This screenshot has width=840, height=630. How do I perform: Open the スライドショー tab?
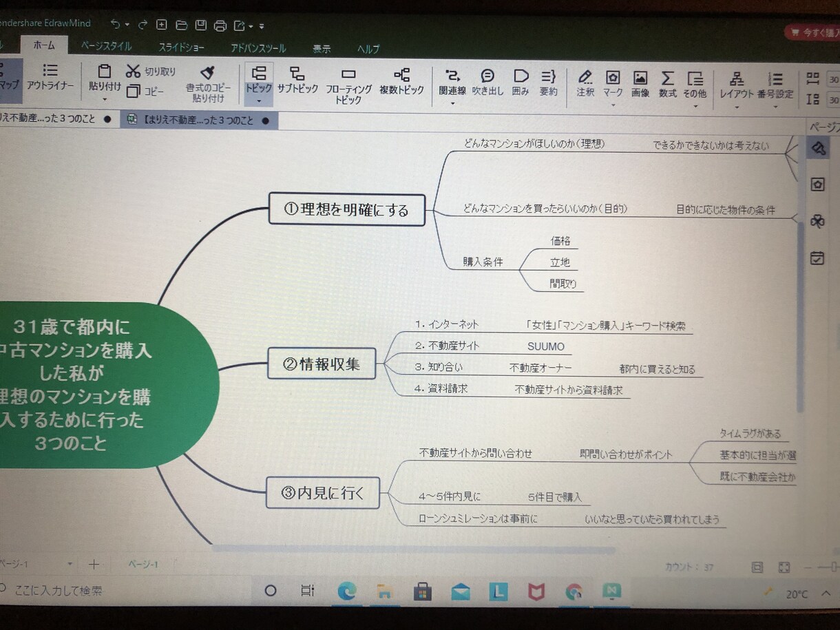(x=182, y=48)
